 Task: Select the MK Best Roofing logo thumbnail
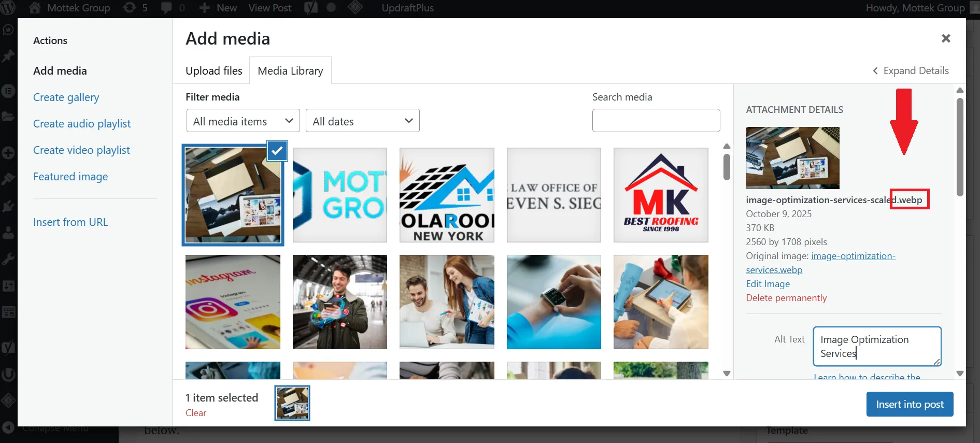click(661, 195)
